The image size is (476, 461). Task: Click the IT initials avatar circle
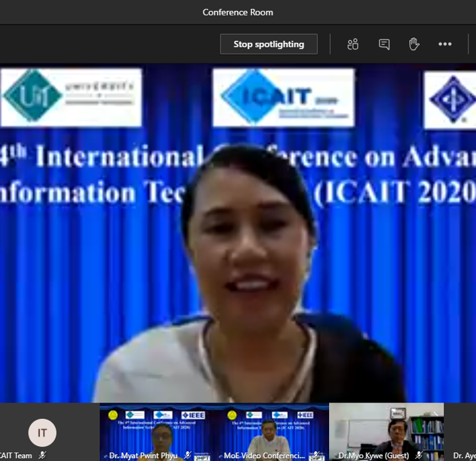[42, 432]
